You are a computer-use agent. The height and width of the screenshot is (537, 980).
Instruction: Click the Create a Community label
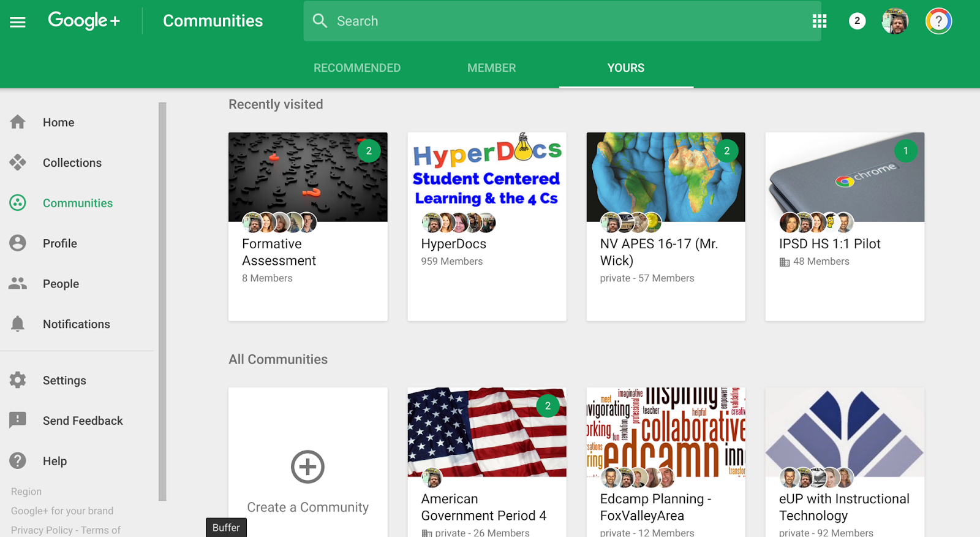tap(307, 507)
